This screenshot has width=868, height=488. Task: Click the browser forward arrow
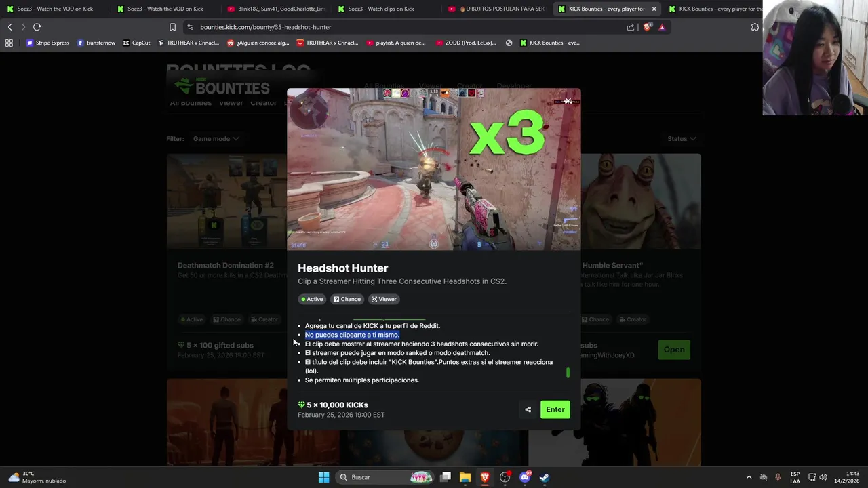[22, 27]
